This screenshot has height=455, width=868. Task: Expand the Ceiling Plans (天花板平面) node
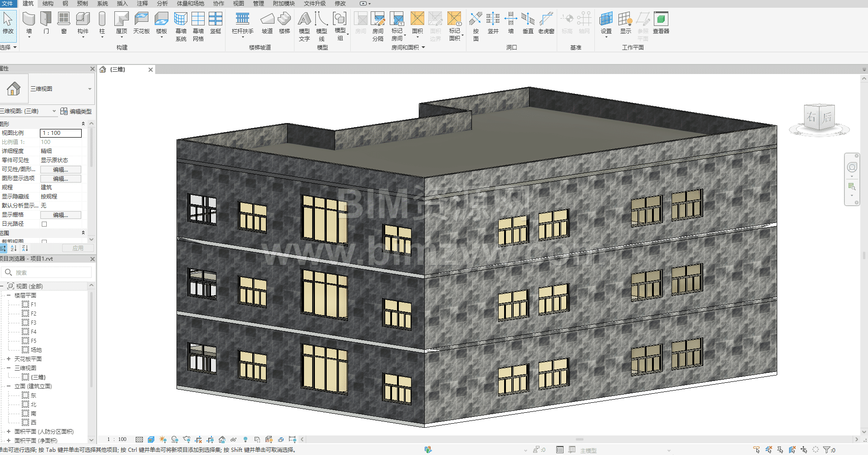click(x=9, y=359)
